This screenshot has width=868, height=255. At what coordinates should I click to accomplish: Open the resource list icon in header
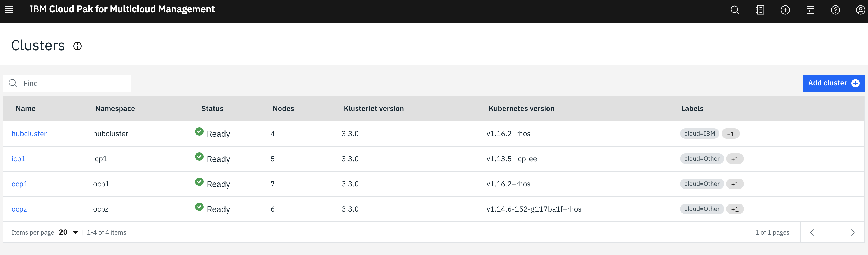pyautogui.click(x=760, y=10)
